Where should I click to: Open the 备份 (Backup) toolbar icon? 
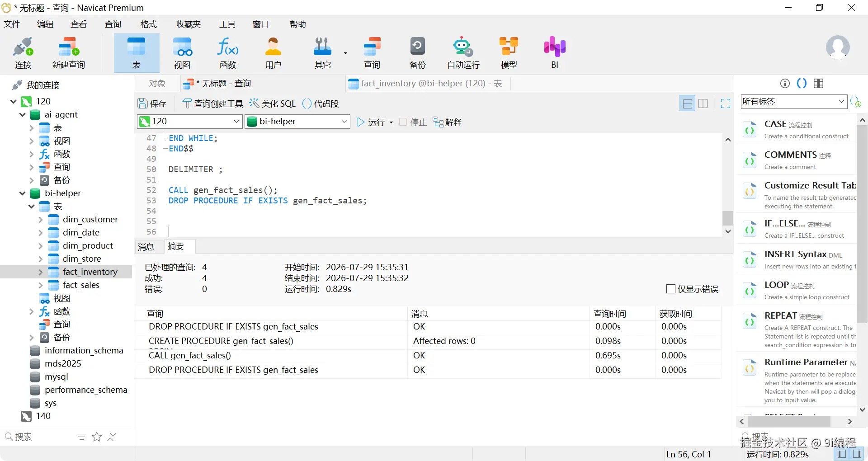417,53
